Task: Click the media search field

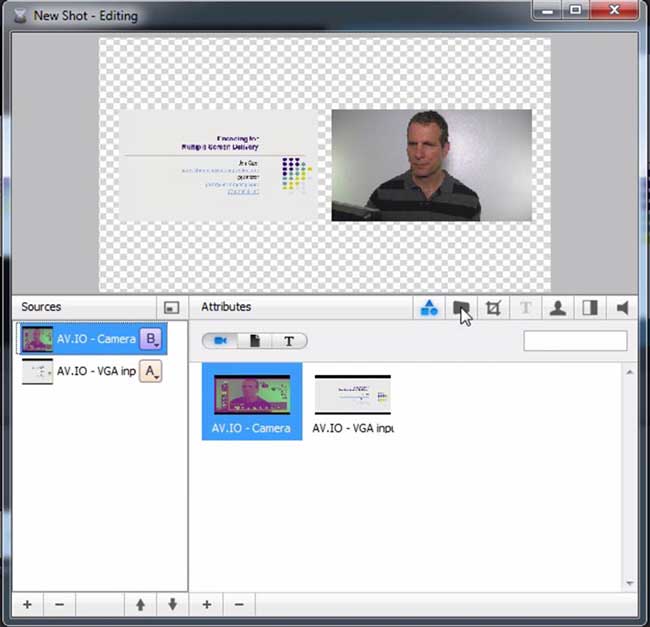Action: 575,341
